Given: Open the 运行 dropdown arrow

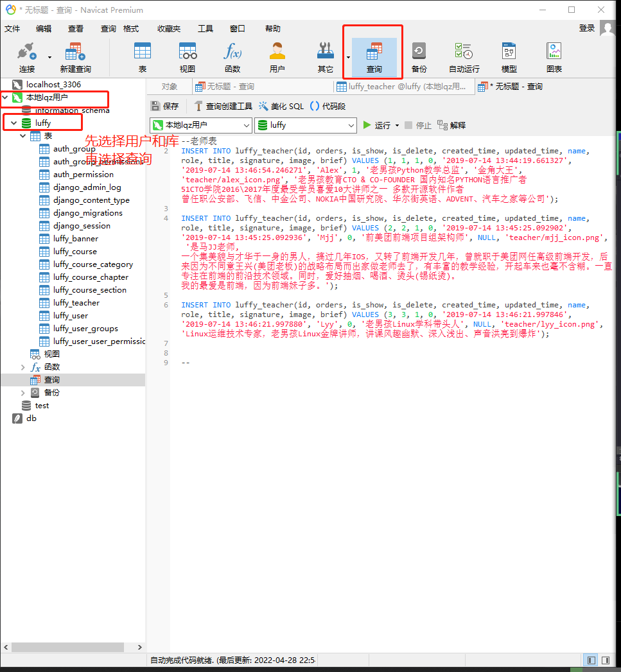Looking at the screenshot, I should pos(397,126).
